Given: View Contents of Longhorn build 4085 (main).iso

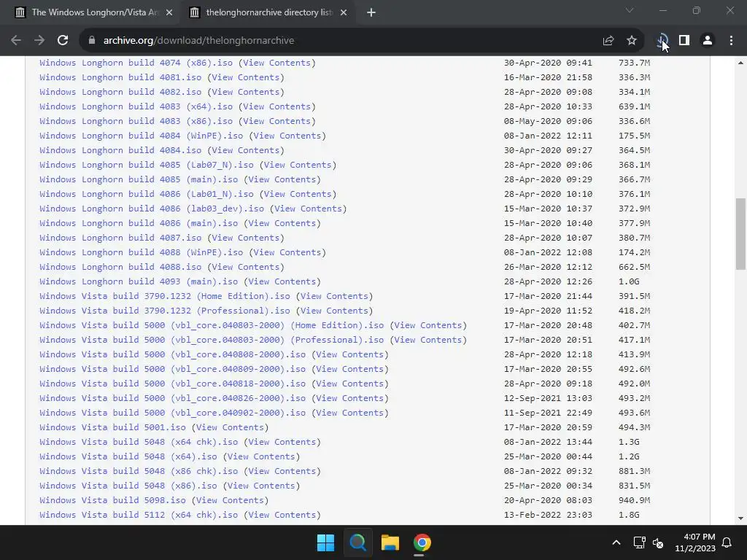Looking at the screenshot, I should 282,179.
